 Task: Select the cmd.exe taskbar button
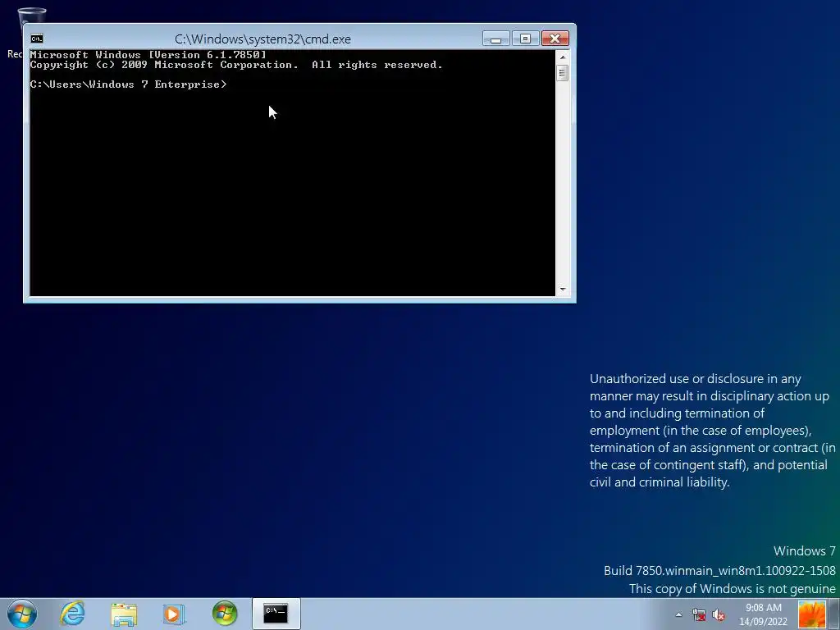tap(276, 614)
